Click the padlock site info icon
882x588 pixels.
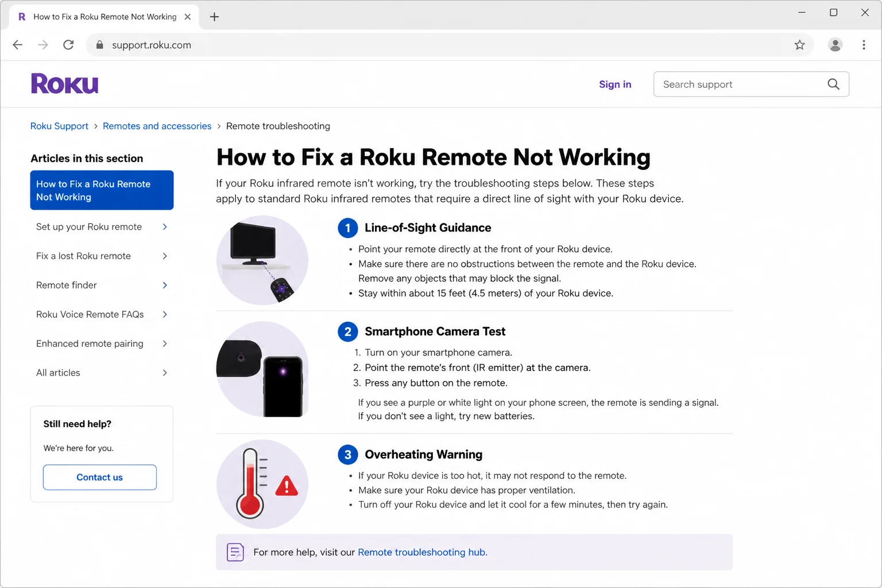click(x=99, y=45)
